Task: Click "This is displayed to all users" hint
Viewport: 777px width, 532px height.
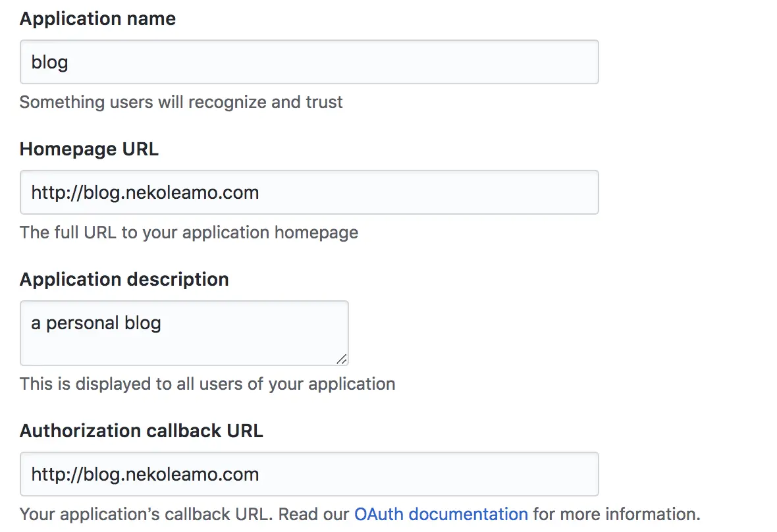Action: (x=207, y=384)
